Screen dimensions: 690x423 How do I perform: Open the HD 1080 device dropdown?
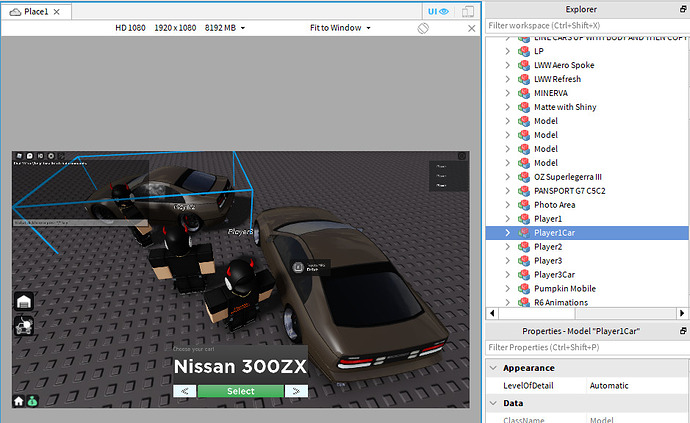(x=130, y=28)
